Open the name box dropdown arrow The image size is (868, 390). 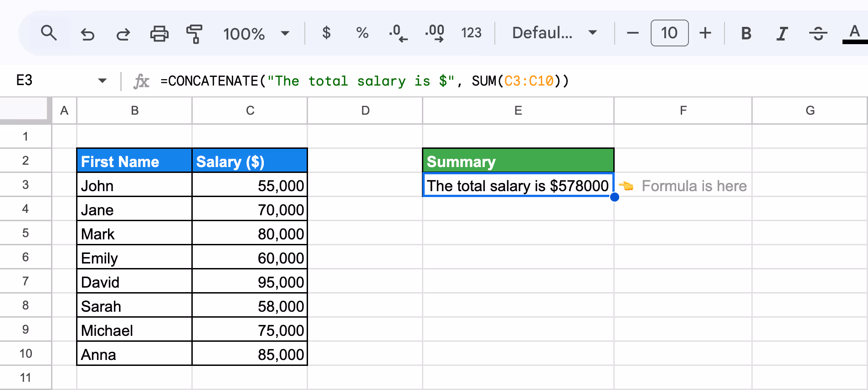click(x=102, y=81)
